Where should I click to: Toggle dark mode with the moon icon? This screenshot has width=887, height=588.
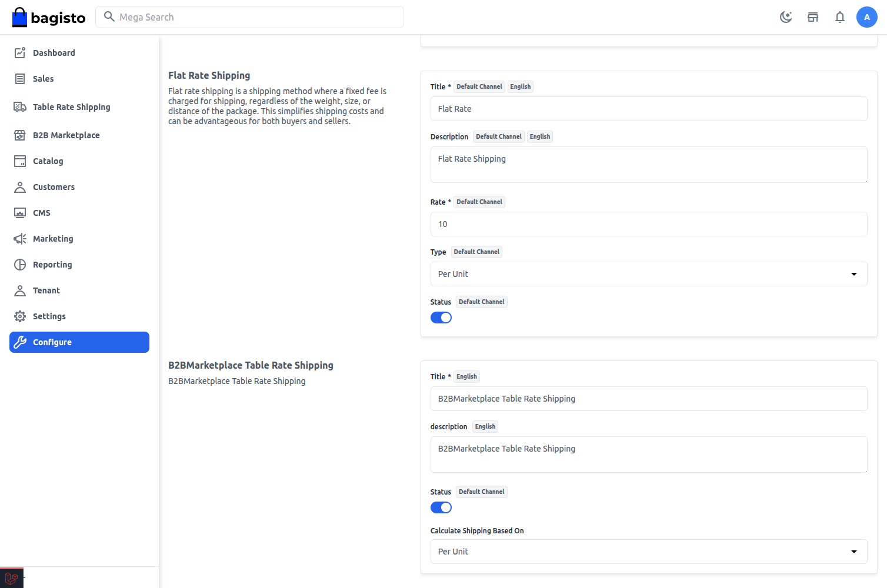786,17
